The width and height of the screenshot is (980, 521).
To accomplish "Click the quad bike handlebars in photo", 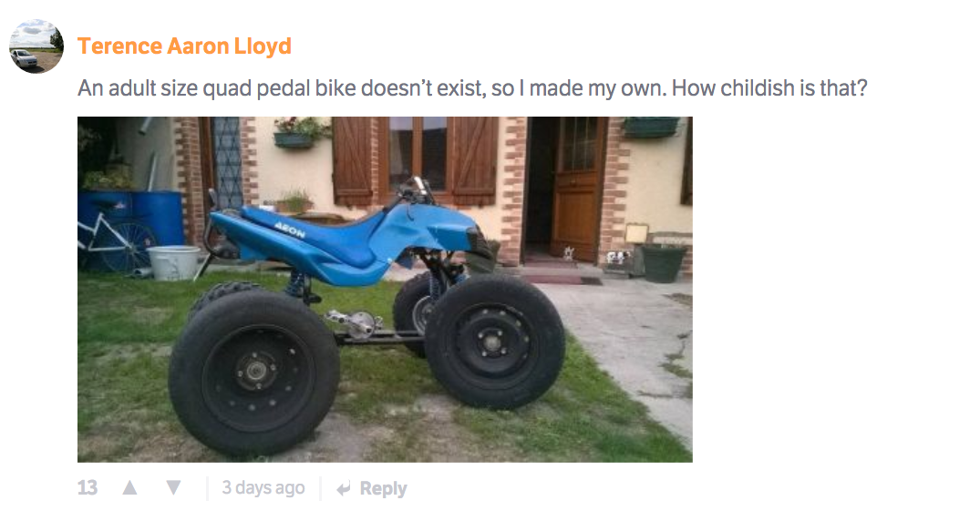I will [412, 190].
